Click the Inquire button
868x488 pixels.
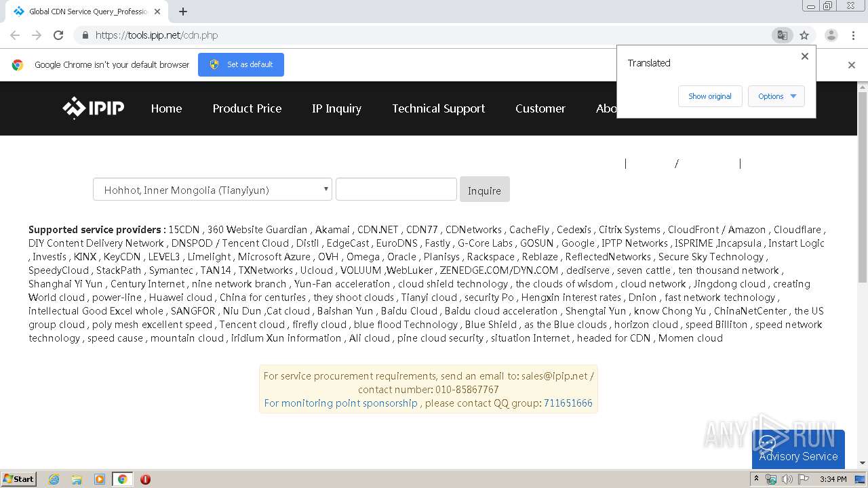click(484, 190)
